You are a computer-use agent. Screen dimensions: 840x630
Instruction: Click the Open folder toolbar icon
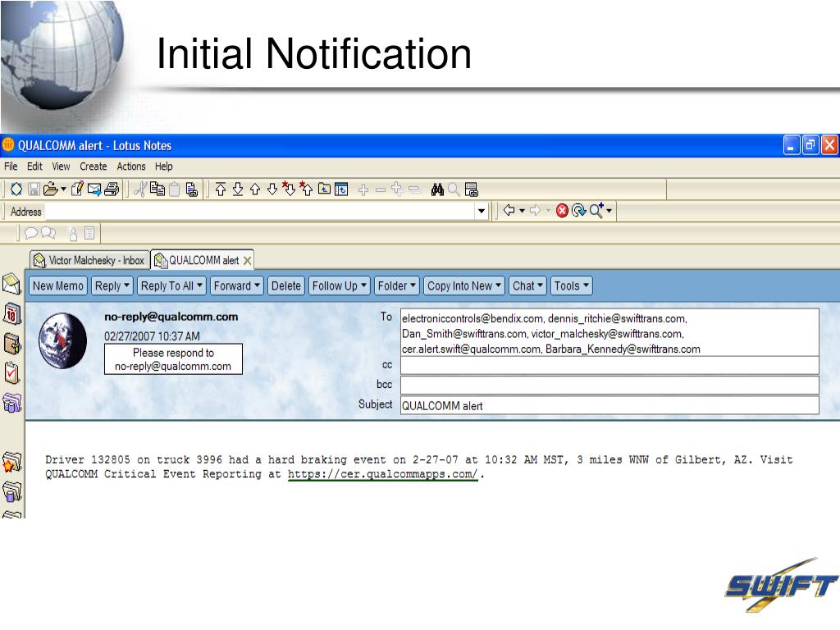[x=50, y=189]
